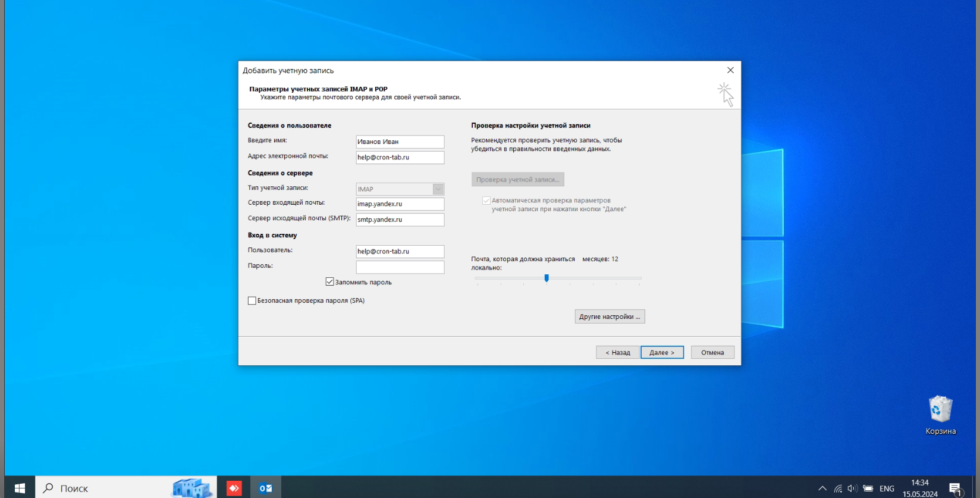
Task: Click the password input field
Action: coord(400,267)
